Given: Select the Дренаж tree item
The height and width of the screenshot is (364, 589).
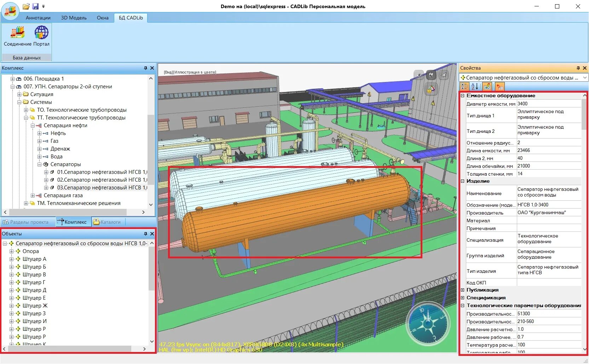Looking at the screenshot, I should [60, 149].
